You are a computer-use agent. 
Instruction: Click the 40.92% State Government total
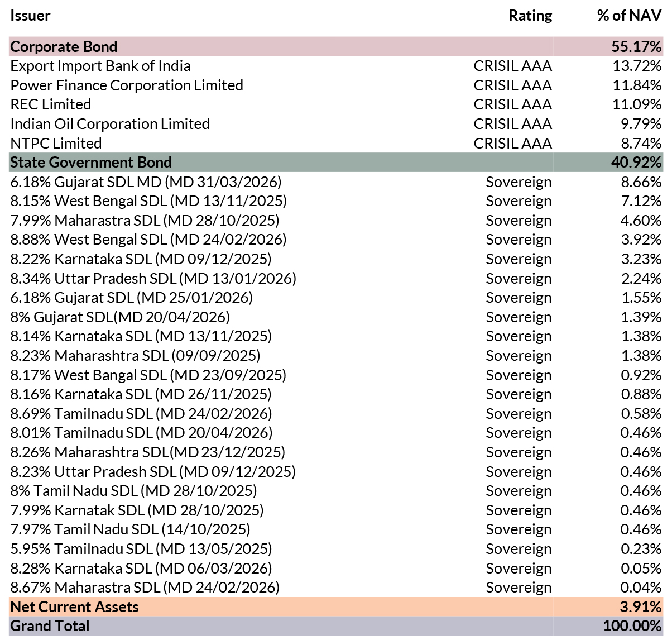[636, 162]
